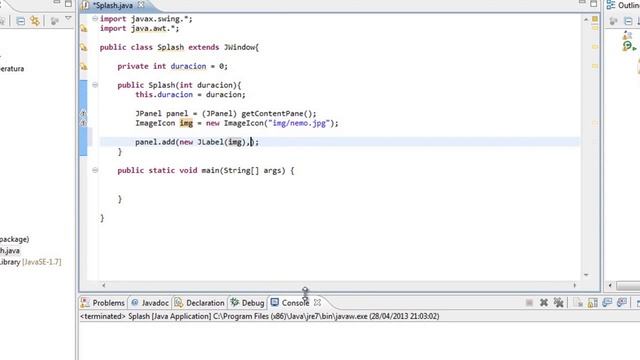Image resolution: width=640 pixels, height=360 pixels.
Task: Click warning marker beside private int duracion line
Action: pos(84,66)
